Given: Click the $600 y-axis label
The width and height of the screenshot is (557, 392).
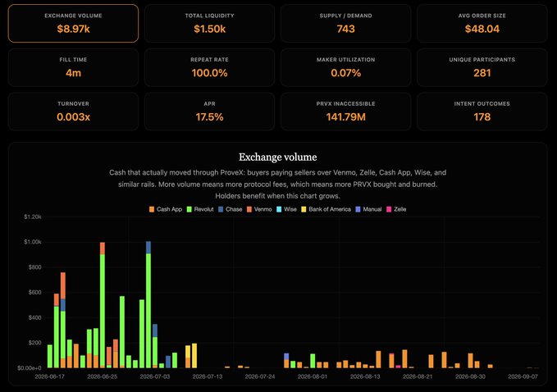Looking at the screenshot, I should pyautogui.click(x=34, y=292).
